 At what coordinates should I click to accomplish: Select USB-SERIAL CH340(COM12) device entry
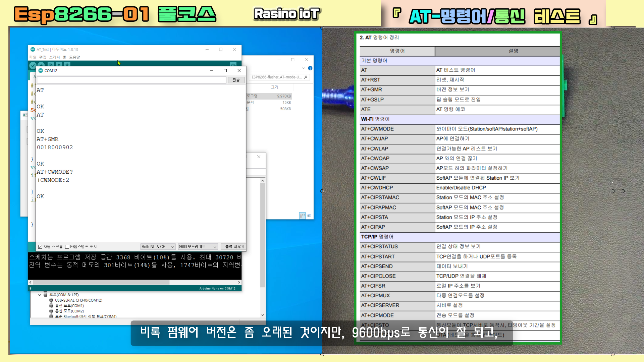coord(78,300)
